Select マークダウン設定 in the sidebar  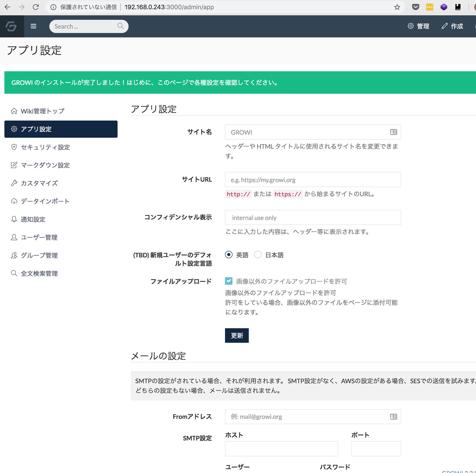point(45,165)
